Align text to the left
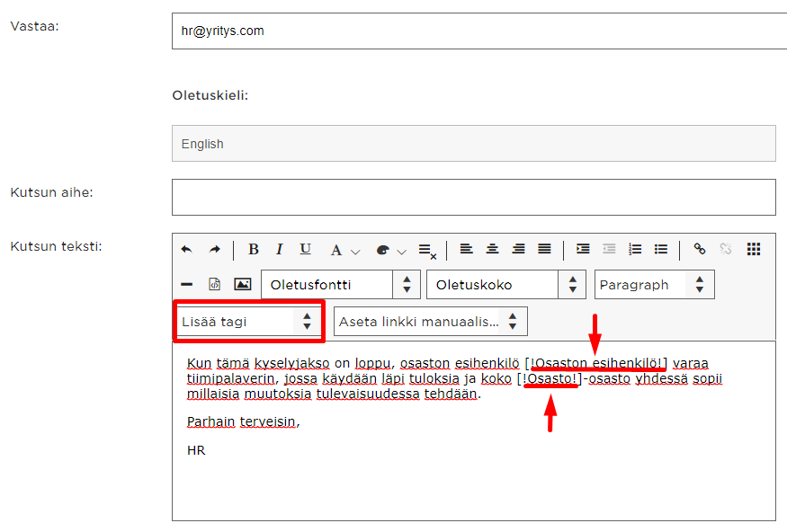 pos(466,249)
